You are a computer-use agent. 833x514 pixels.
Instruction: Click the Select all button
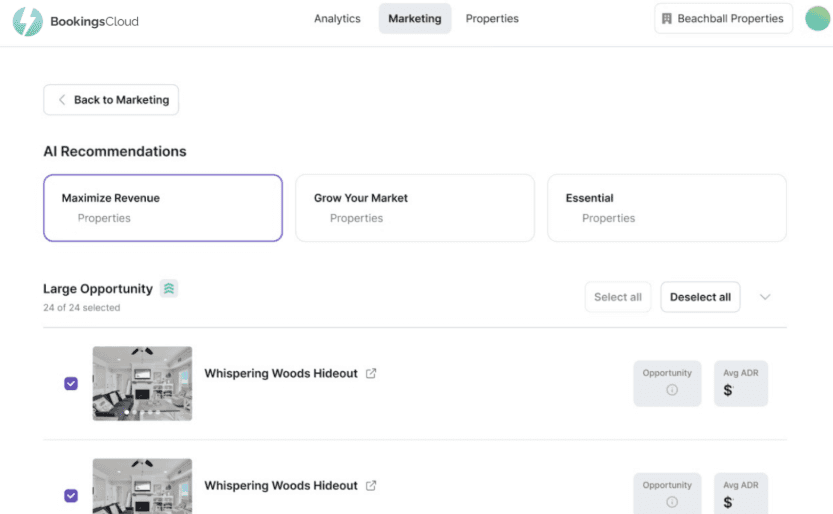(x=618, y=297)
